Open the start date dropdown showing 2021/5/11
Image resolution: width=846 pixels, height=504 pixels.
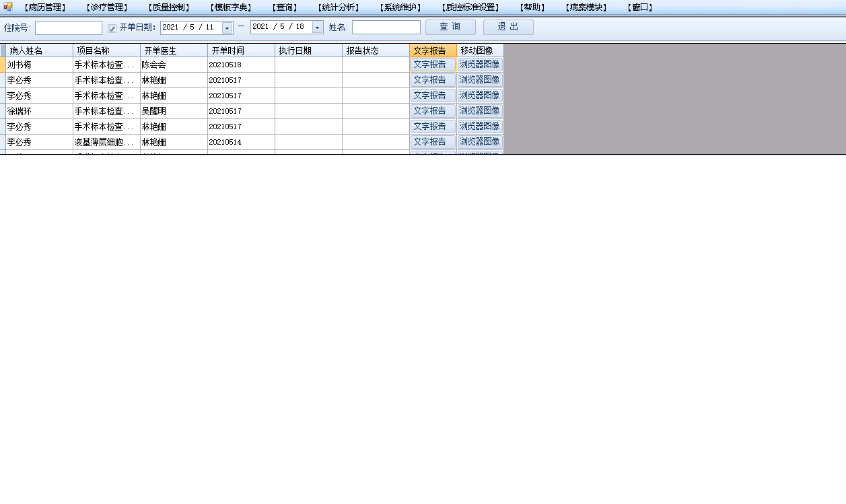227,28
